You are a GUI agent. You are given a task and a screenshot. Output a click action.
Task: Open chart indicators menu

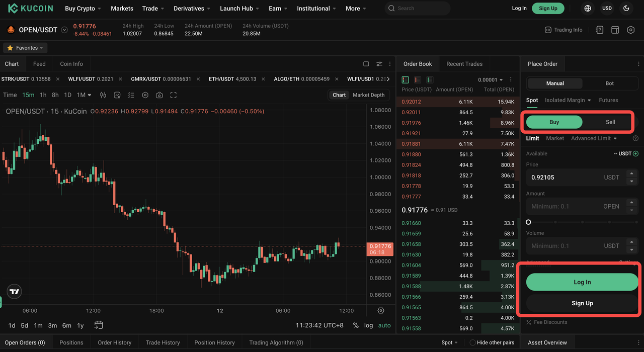pos(117,95)
